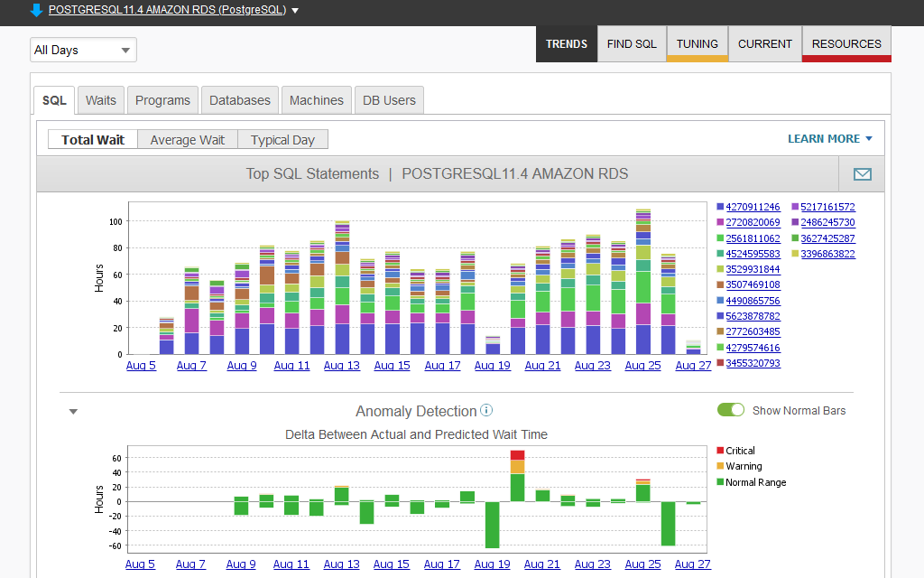Click the blue swatch beside 4270911246

coord(720,208)
